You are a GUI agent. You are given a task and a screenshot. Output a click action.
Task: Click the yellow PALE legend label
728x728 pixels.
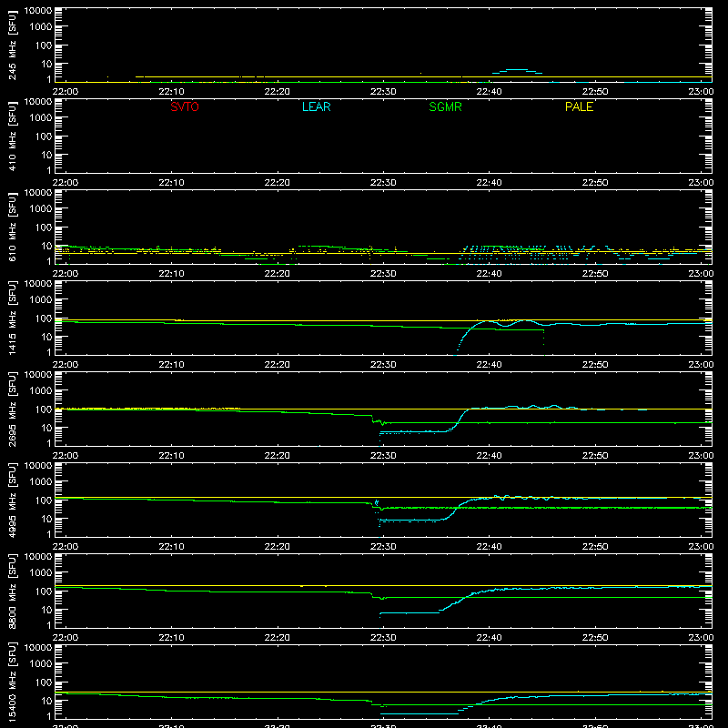(579, 106)
